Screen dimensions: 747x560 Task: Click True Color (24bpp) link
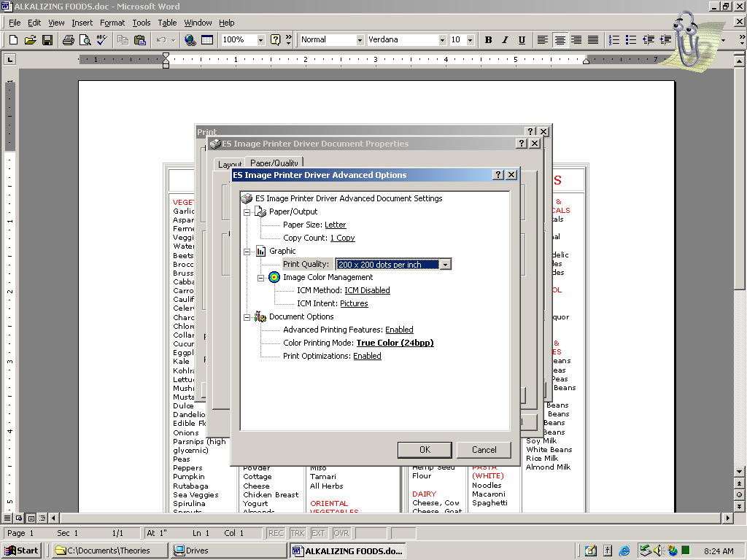(x=395, y=343)
